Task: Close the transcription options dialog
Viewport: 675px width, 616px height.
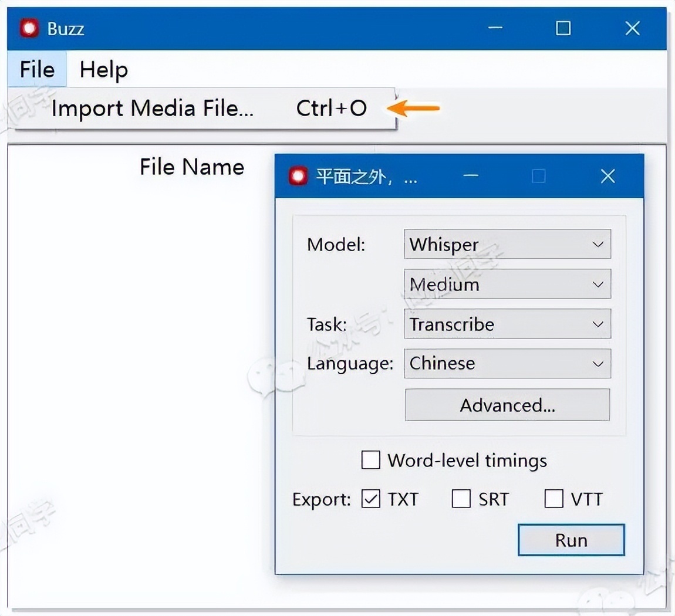Action: click(608, 176)
